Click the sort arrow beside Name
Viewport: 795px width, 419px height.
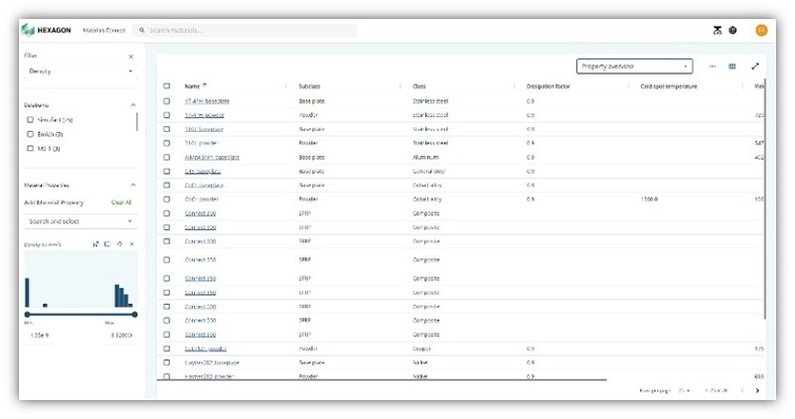point(205,85)
